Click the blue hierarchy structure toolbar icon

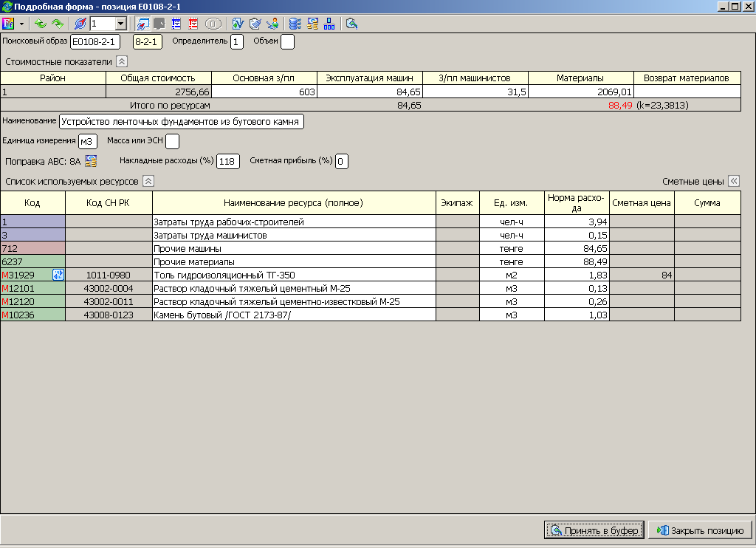tap(329, 23)
